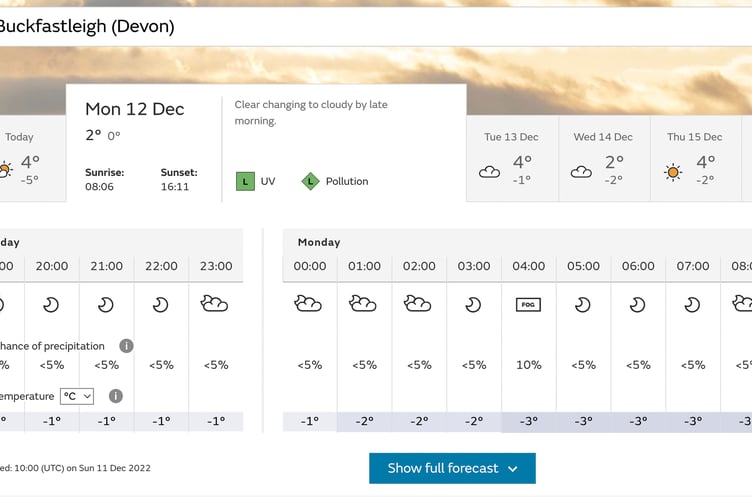Open the chance of precipitation info icon

point(126,346)
